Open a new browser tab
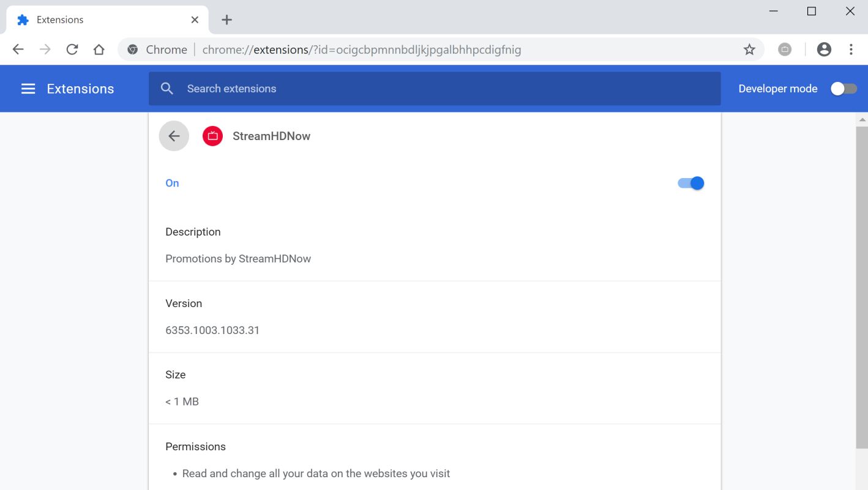 point(226,20)
